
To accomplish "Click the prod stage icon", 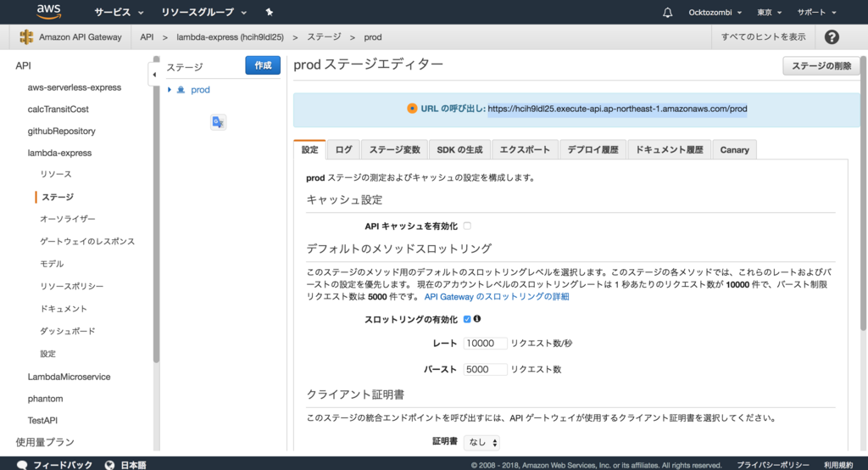I will pyautogui.click(x=181, y=90).
